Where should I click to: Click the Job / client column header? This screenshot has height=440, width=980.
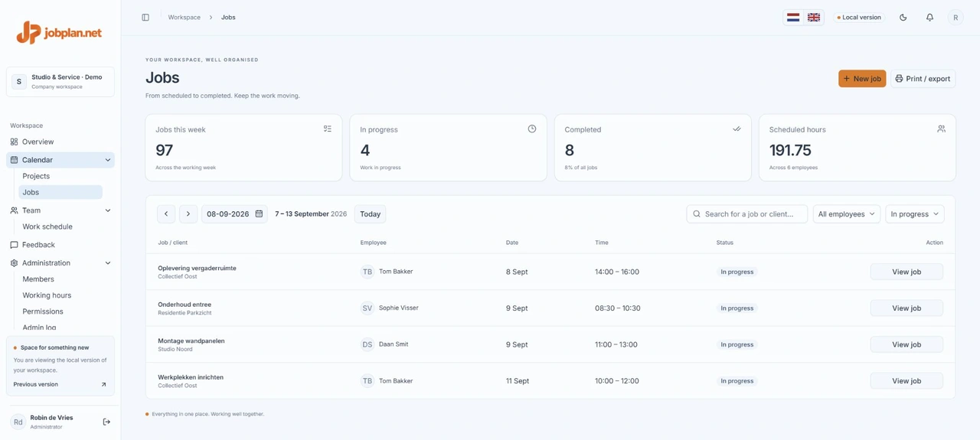click(172, 243)
